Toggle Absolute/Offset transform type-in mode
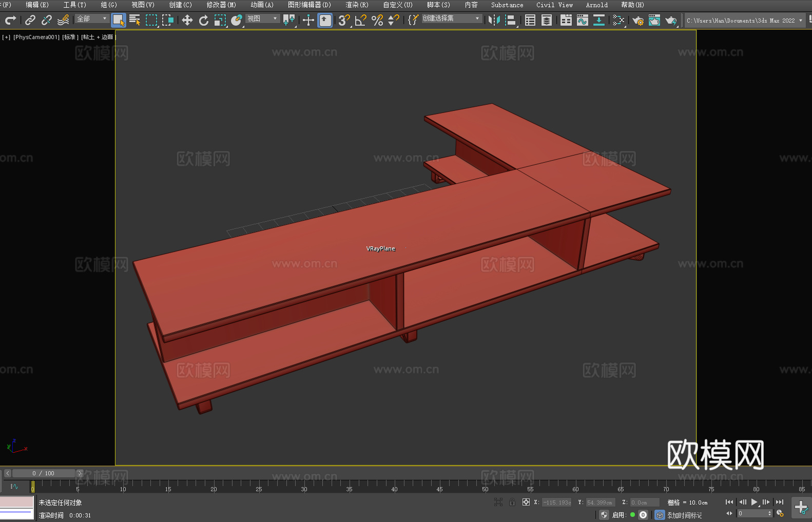 526,502
